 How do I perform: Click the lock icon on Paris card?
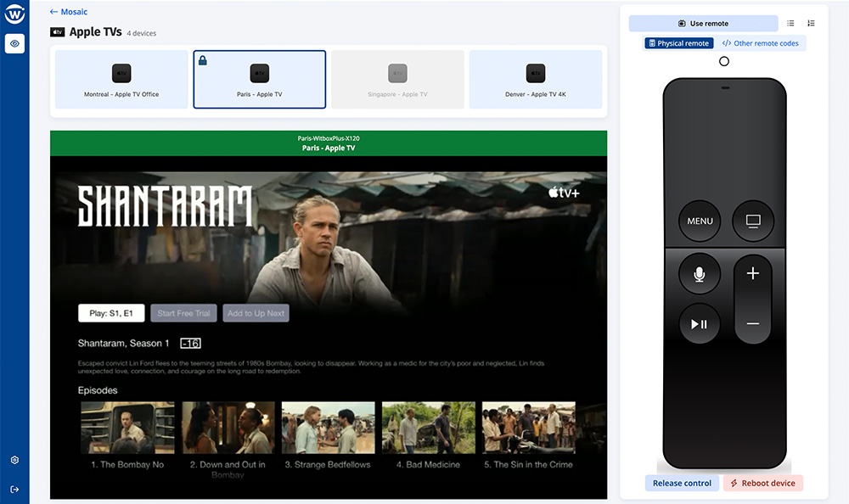click(x=203, y=60)
